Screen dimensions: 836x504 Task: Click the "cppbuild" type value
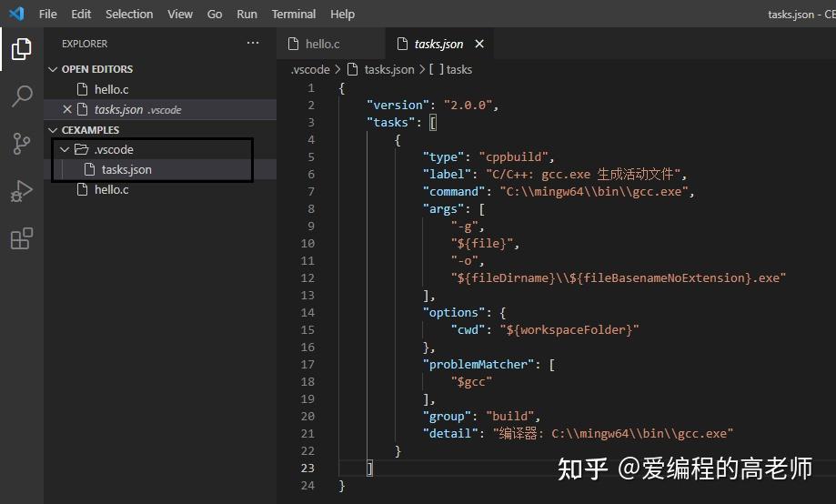pyautogui.click(x=513, y=156)
